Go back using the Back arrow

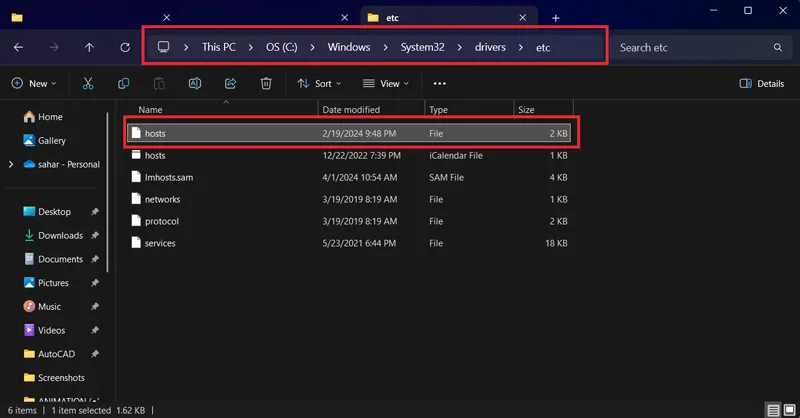tap(18, 47)
